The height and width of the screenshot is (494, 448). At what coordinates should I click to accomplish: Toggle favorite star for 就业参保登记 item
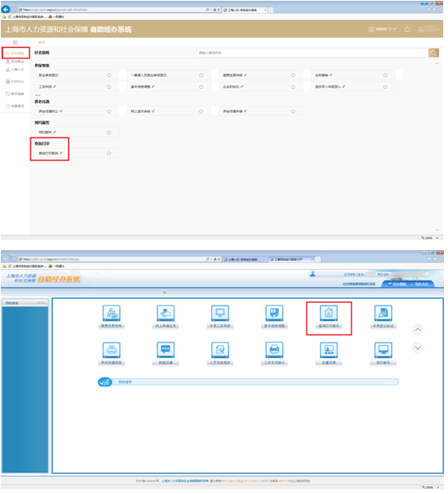click(x=110, y=76)
